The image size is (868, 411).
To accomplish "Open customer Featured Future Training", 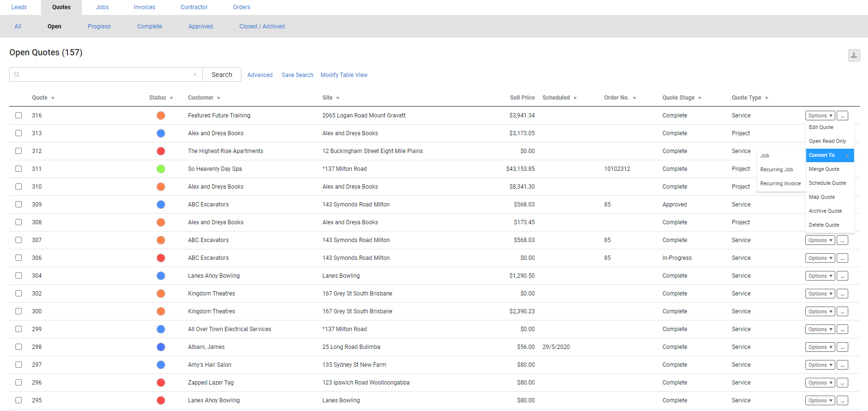I will [219, 116].
